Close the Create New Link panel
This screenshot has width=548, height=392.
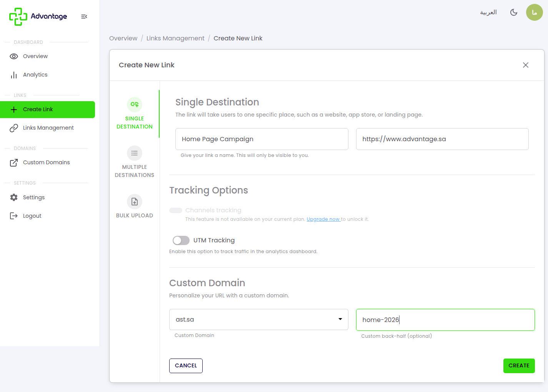click(x=526, y=65)
